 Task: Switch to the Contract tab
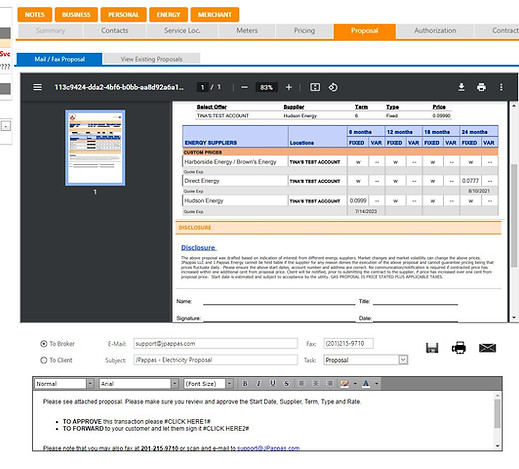[497, 31]
